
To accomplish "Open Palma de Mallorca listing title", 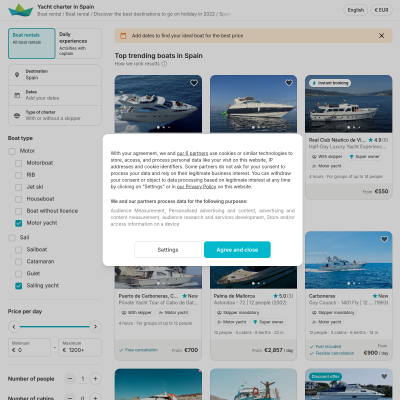I will click(x=234, y=296).
